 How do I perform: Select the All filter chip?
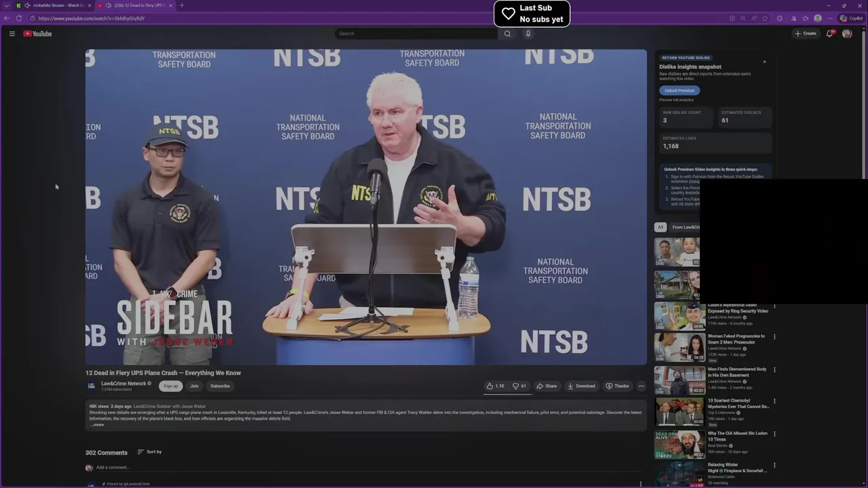point(660,227)
